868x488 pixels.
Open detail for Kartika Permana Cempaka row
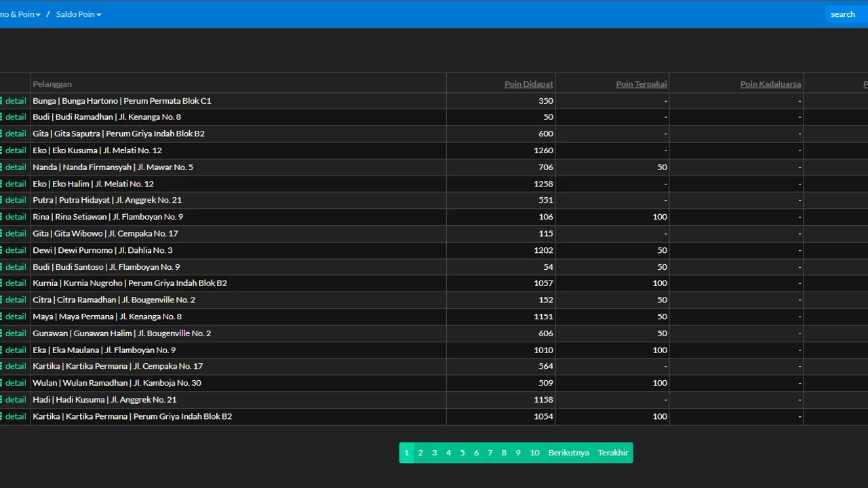click(x=14, y=366)
